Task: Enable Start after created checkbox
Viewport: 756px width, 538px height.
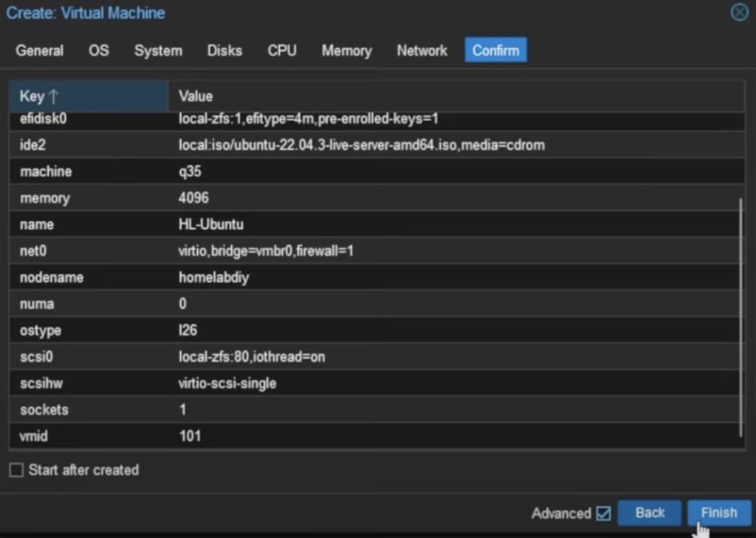Action: [x=16, y=470]
